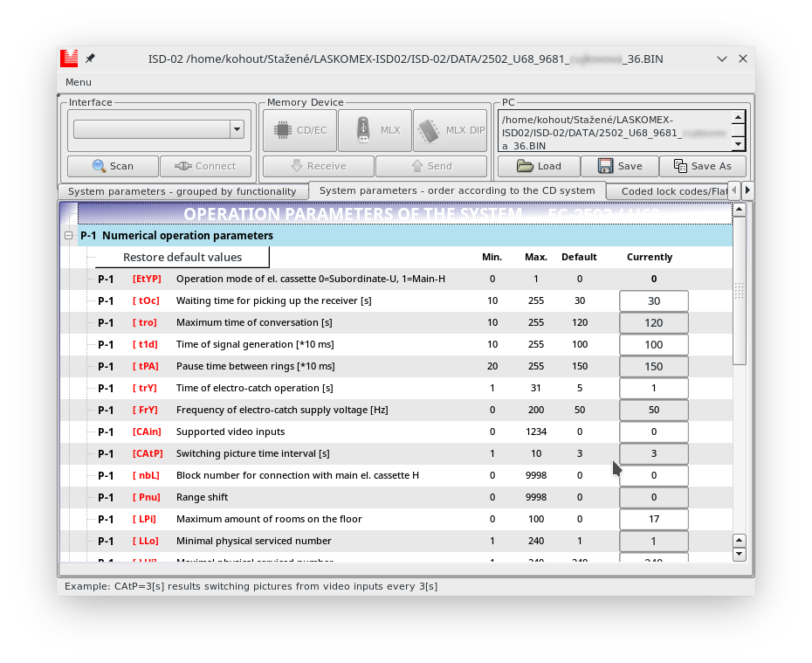This screenshot has width=812, height=663.
Task: Click 'Range shift' description text
Action: (202, 497)
